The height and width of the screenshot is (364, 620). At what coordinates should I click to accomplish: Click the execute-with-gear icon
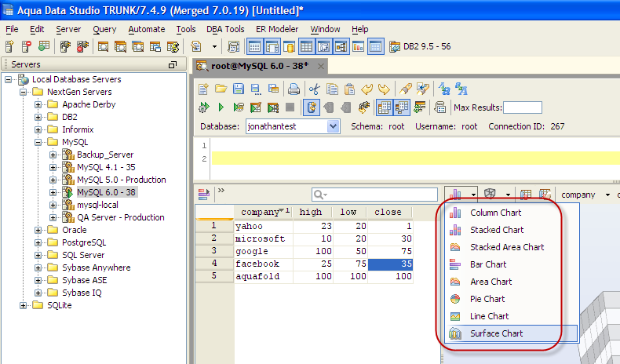coord(203,107)
